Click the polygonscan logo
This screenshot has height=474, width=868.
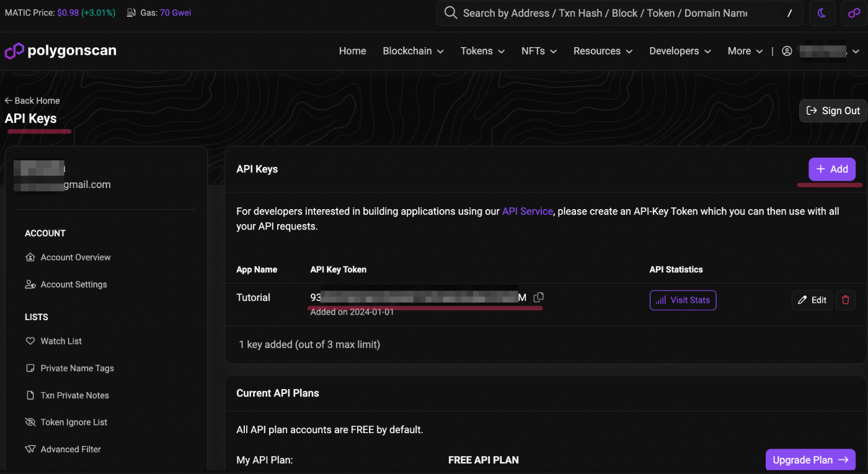click(x=61, y=51)
